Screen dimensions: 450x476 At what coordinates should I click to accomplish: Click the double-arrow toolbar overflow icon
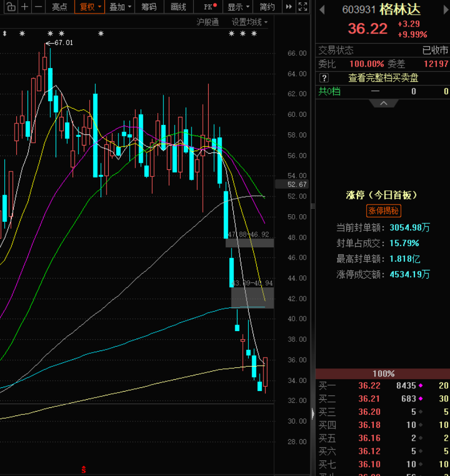pyautogui.click(x=289, y=6)
